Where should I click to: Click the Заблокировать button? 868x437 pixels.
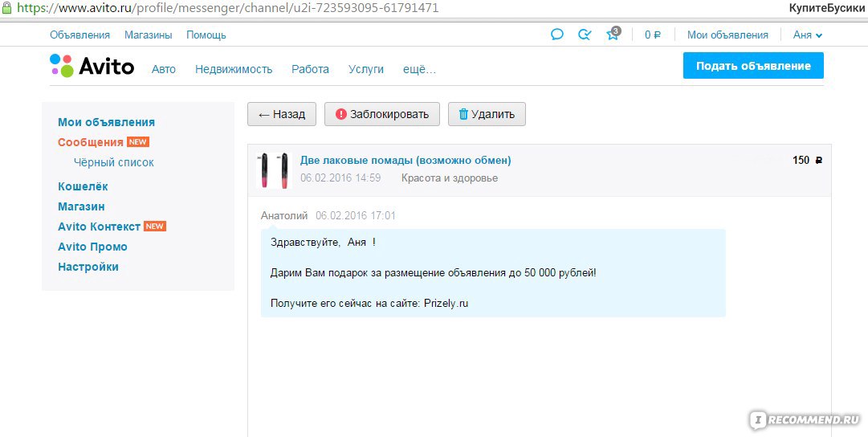pos(382,114)
